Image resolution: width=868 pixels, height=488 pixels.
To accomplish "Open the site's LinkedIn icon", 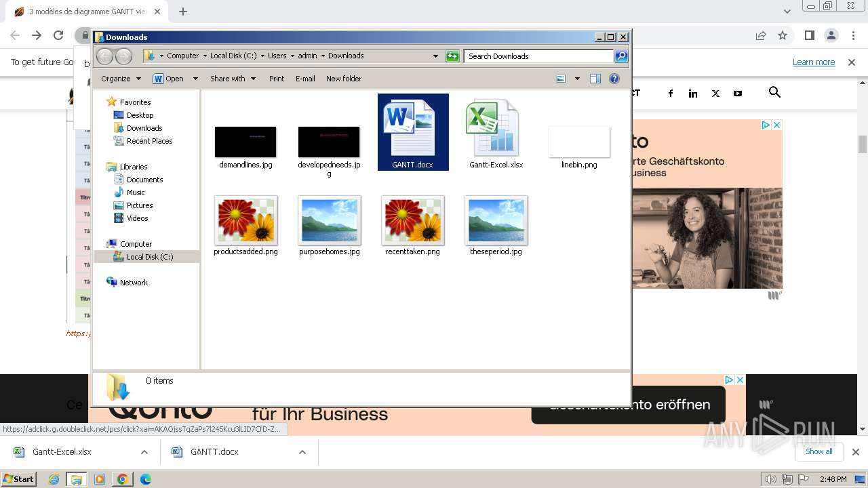I will click(x=693, y=94).
